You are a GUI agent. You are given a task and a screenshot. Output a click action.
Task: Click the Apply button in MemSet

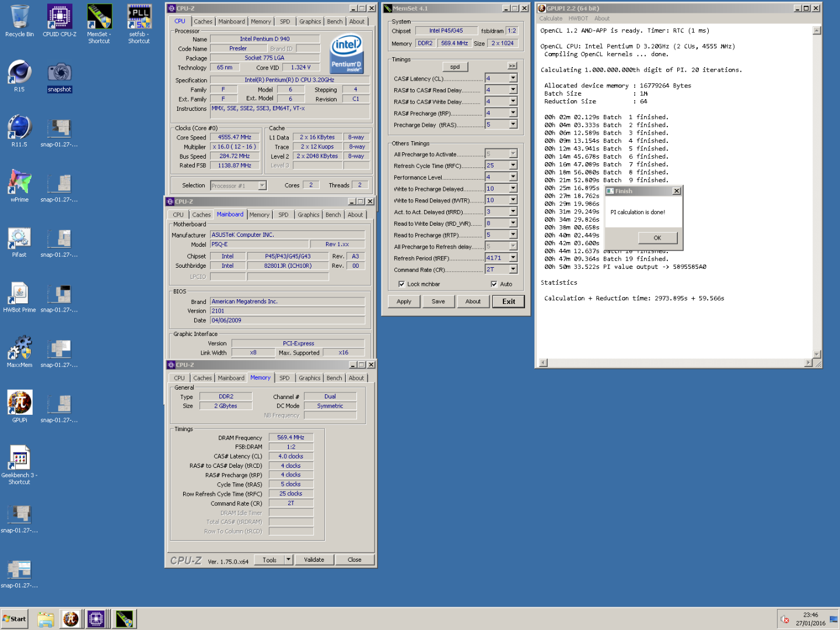point(404,302)
